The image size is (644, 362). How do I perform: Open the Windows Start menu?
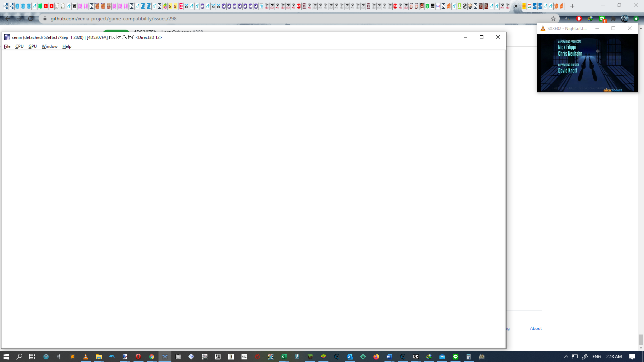click(x=6, y=357)
